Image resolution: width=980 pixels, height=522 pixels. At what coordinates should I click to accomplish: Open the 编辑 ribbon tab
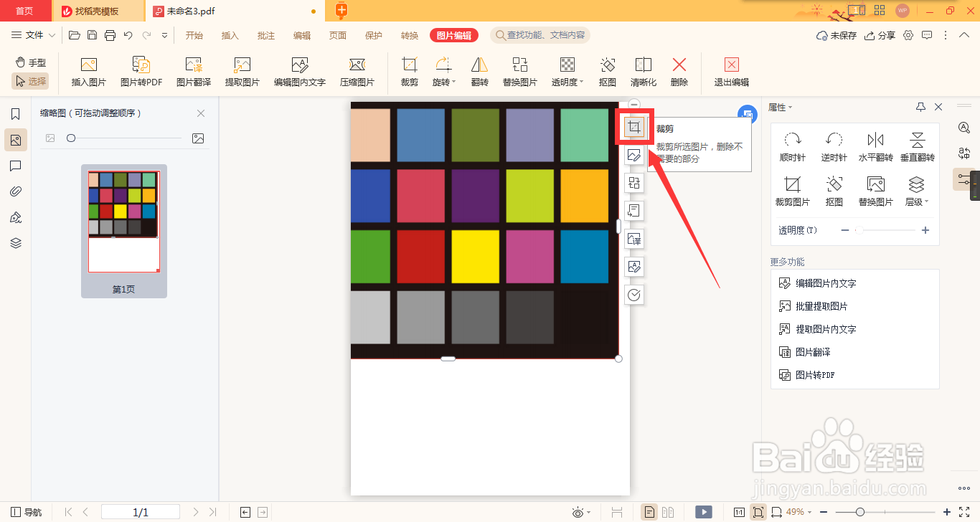coord(302,36)
